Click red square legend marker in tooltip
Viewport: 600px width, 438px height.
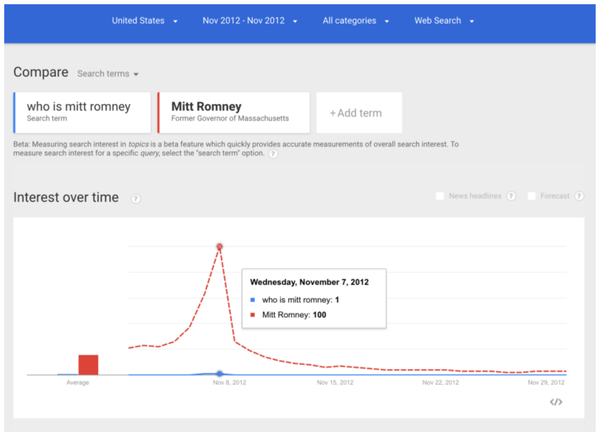tap(253, 315)
